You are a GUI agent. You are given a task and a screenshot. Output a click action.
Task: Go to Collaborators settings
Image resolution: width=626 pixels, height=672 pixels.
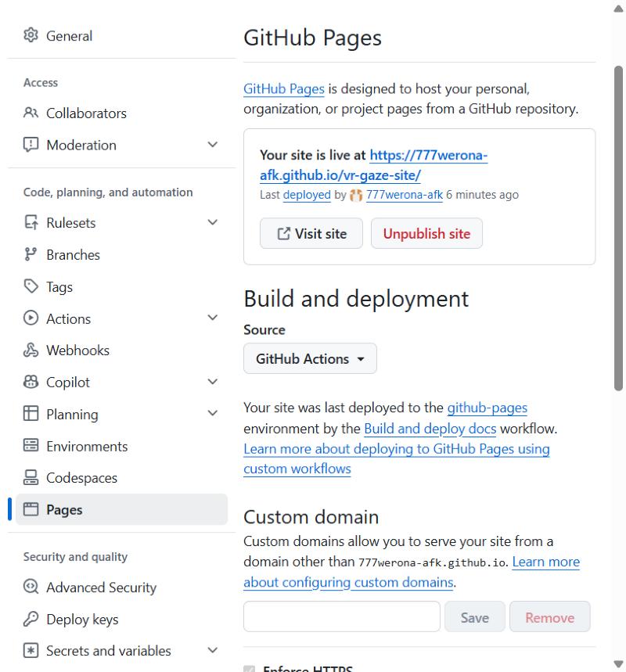121,113
